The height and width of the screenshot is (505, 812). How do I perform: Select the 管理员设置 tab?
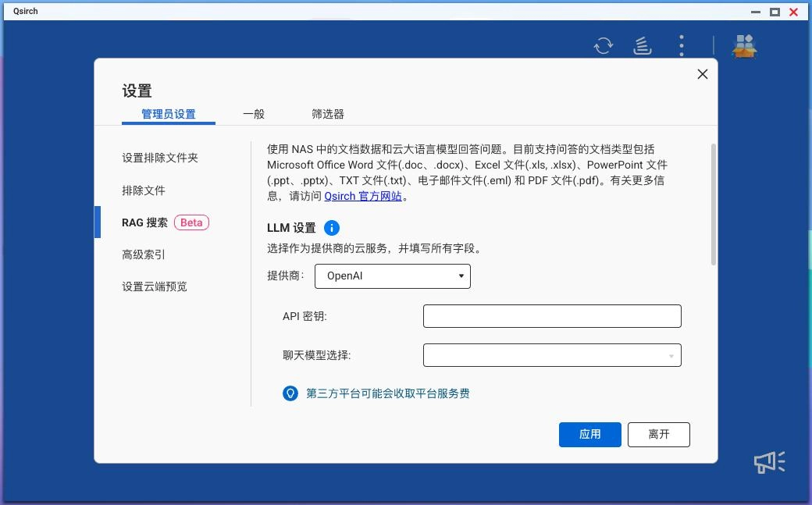click(169, 114)
